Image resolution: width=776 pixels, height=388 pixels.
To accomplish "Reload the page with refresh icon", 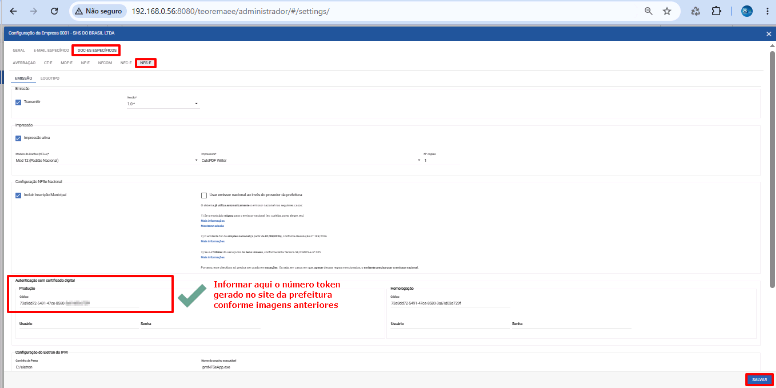I will [55, 11].
